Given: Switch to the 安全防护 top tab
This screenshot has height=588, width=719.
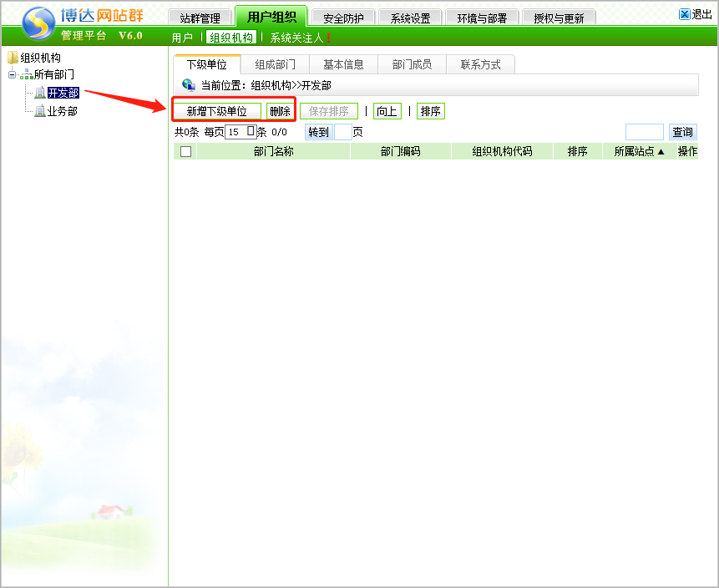Looking at the screenshot, I should pyautogui.click(x=342, y=18).
